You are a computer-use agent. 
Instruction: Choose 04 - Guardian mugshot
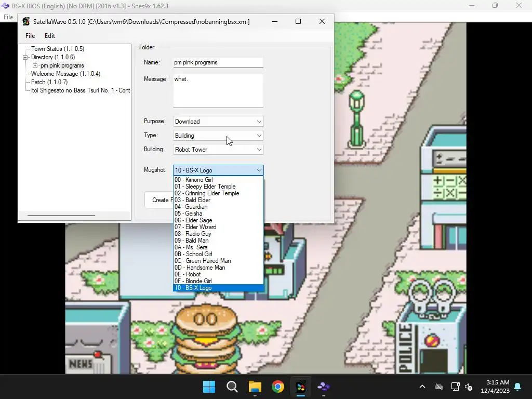(x=218, y=207)
